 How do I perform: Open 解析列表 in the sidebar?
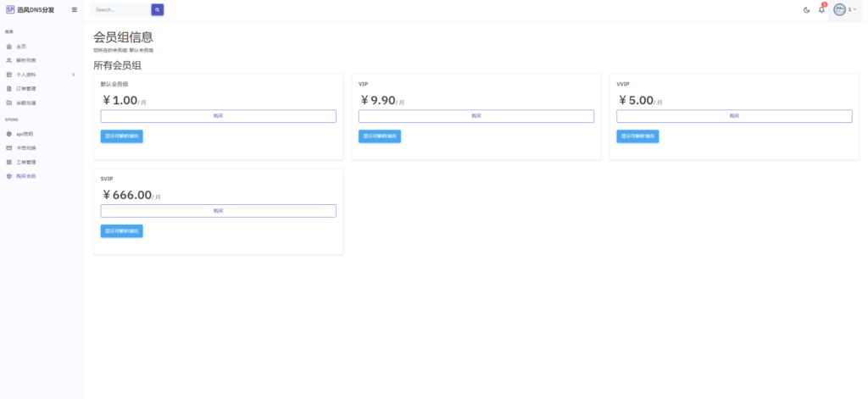(x=26, y=61)
